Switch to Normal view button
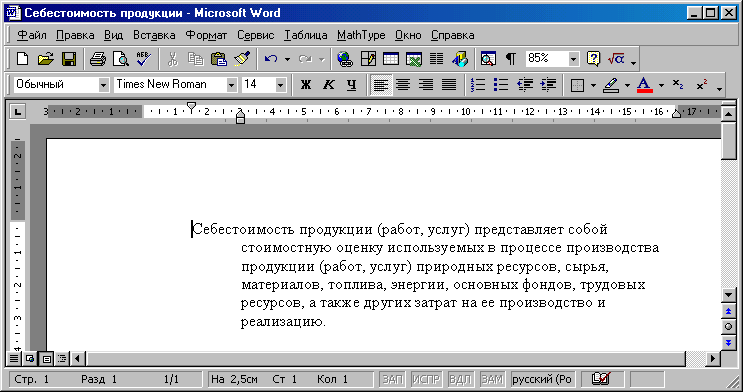This screenshot has width=743, height=392. [14, 359]
